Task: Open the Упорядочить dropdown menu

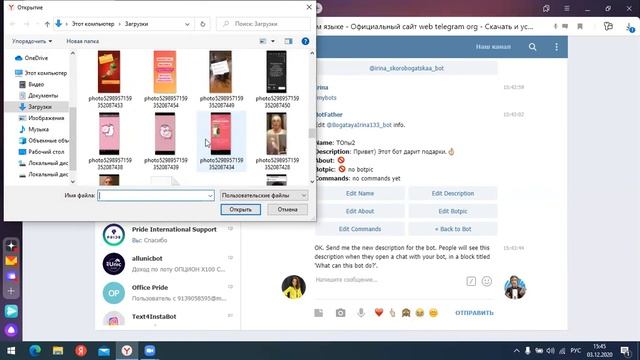Action: 32,41
